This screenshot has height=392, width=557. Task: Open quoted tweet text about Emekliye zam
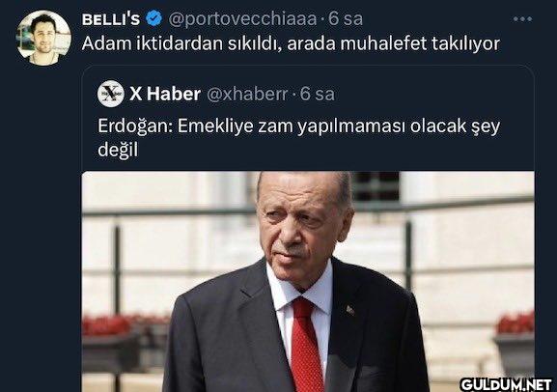pos(298,138)
